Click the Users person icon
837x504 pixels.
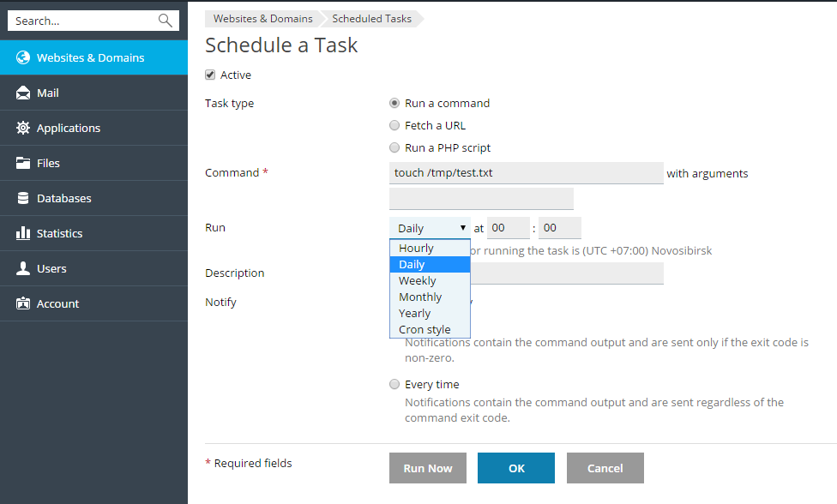coord(23,269)
